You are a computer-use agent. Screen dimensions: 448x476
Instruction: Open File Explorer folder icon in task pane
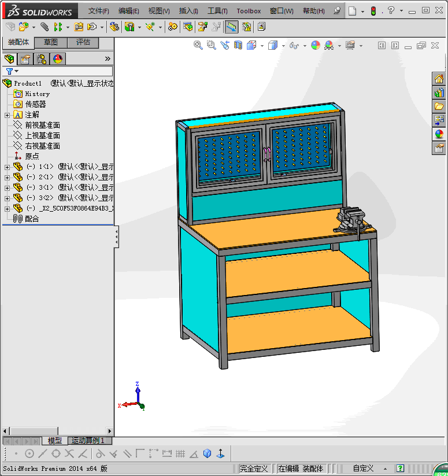coord(439,106)
